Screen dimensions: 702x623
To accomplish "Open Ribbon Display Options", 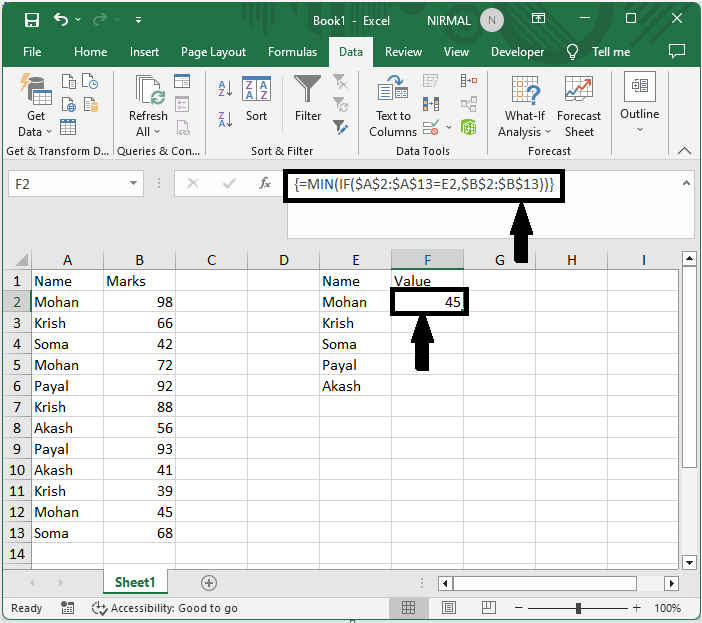I will 538,19.
